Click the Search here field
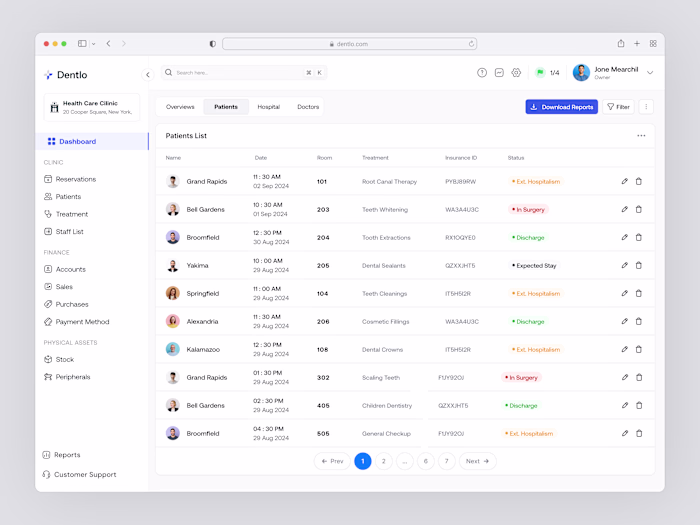Image resolution: width=700 pixels, height=525 pixels. click(x=244, y=73)
